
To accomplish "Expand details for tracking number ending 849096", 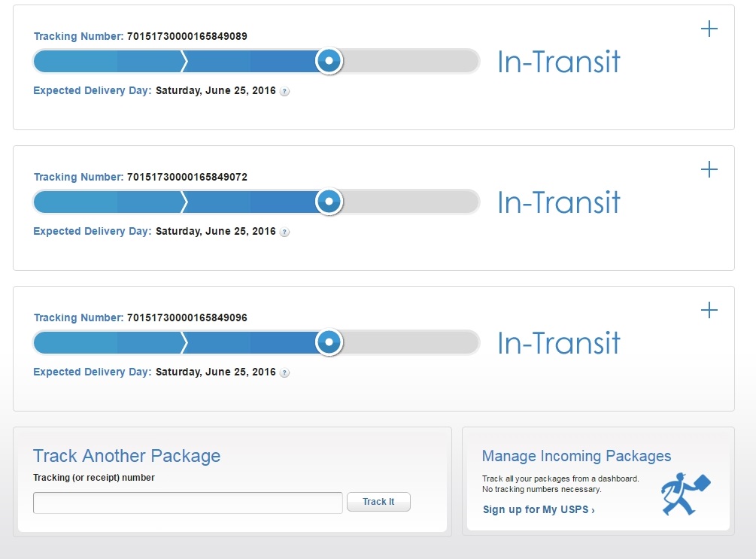I will click(x=709, y=311).
